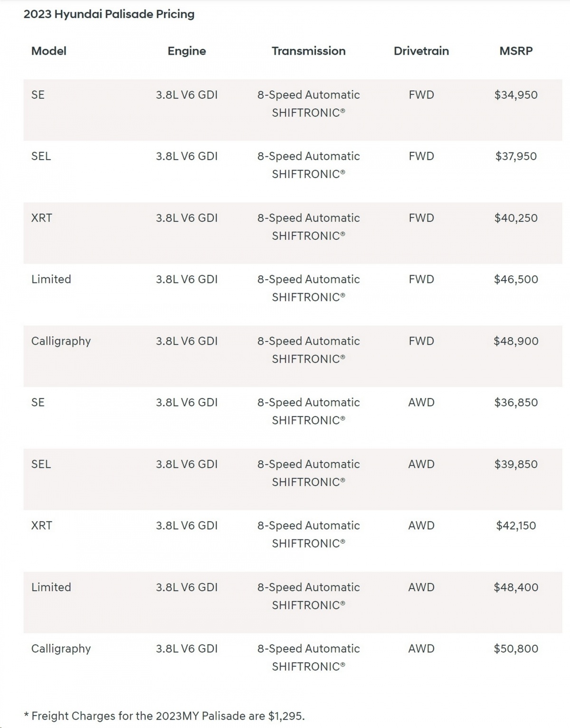This screenshot has height=728, width=570.
Task: Select the $42,150 XRT AWD price
Action: point(516,525)
